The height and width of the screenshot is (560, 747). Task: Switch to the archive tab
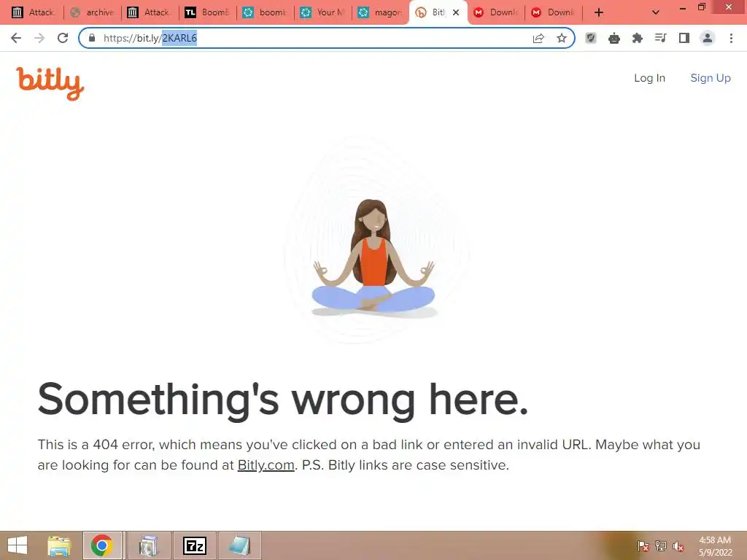tap(93, 12)
